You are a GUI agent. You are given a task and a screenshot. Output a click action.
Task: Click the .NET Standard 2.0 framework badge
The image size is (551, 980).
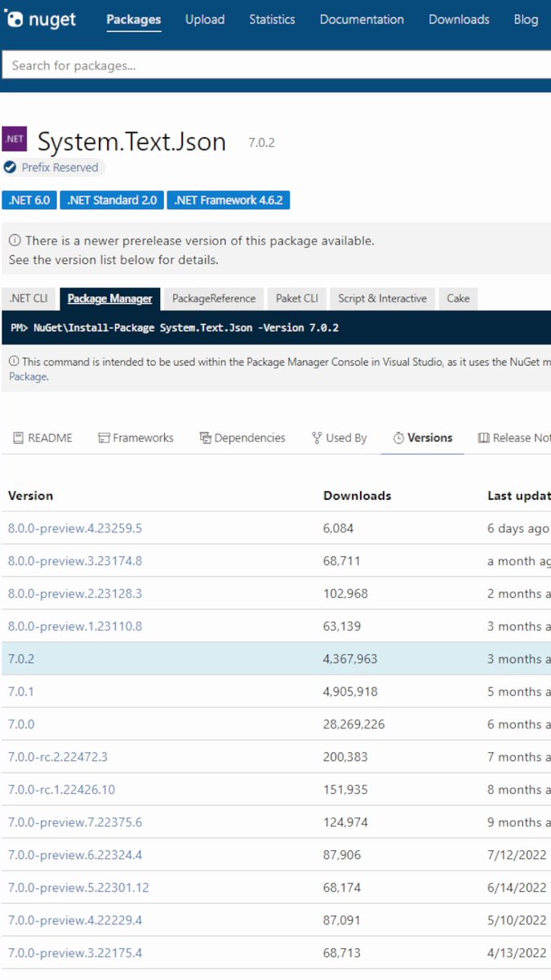(112, 200)
